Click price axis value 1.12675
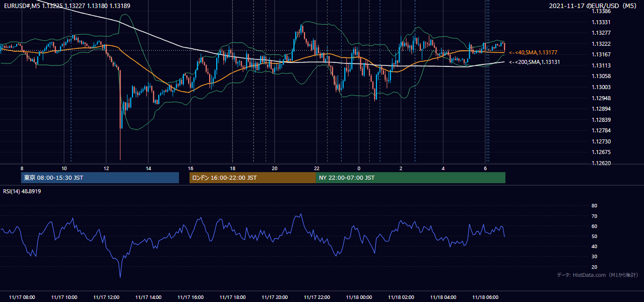The height and width of the screenshot is (302, 644). (601, 152)
